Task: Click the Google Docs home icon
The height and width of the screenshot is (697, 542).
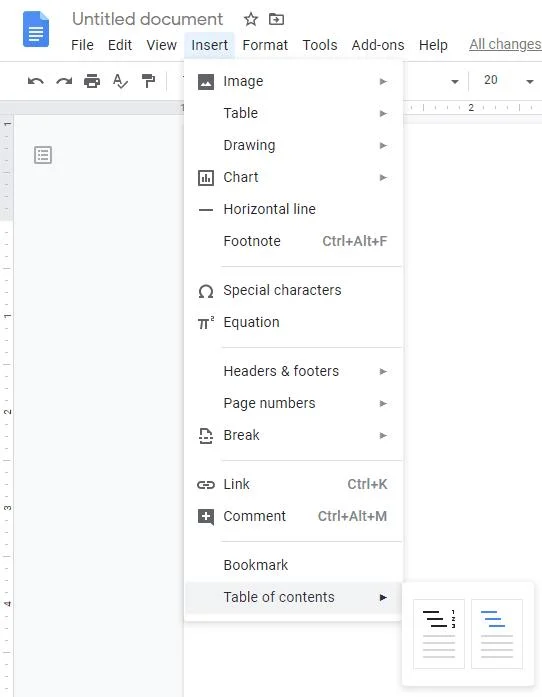Action: (36, 29)
